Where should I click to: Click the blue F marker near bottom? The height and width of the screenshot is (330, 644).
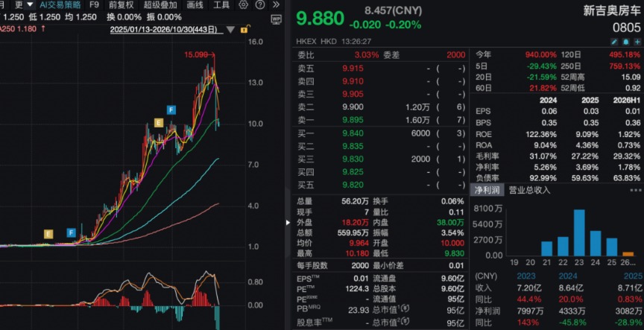click(x=72, y=232)
